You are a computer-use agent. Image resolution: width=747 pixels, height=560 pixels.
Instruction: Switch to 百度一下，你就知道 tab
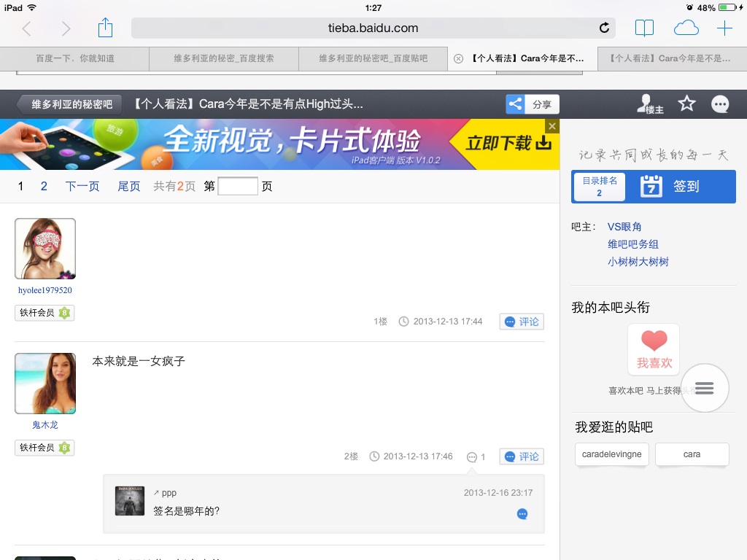(75, 58)
